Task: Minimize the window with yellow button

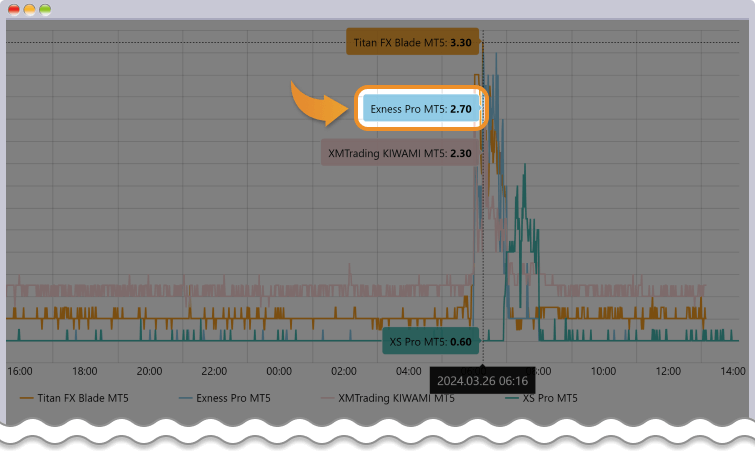Action: coord(29,10)
